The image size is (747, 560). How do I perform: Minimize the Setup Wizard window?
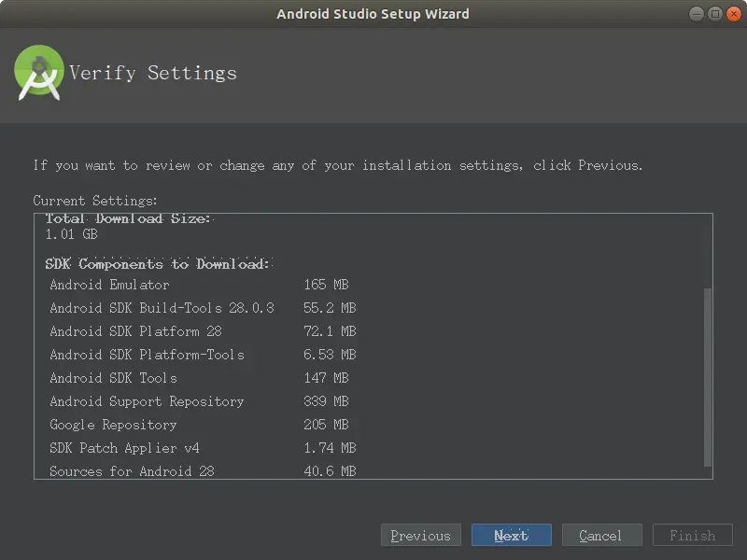pyautogui.click(x=698, y=14)
